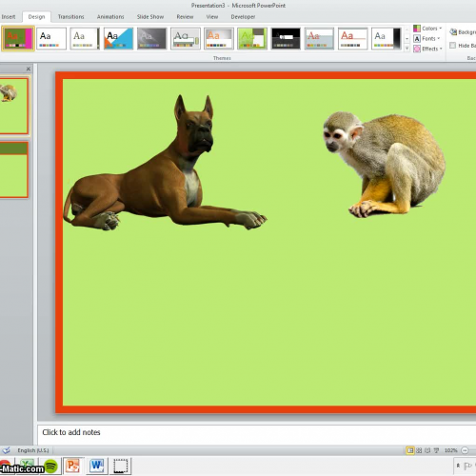Open Word from the taskbar
476x476 pixels.
coord(97,466)
